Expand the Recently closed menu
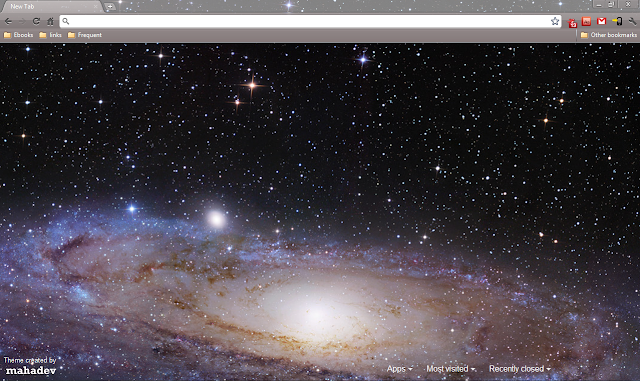The image size is (640, 381). tap(520, 369)
